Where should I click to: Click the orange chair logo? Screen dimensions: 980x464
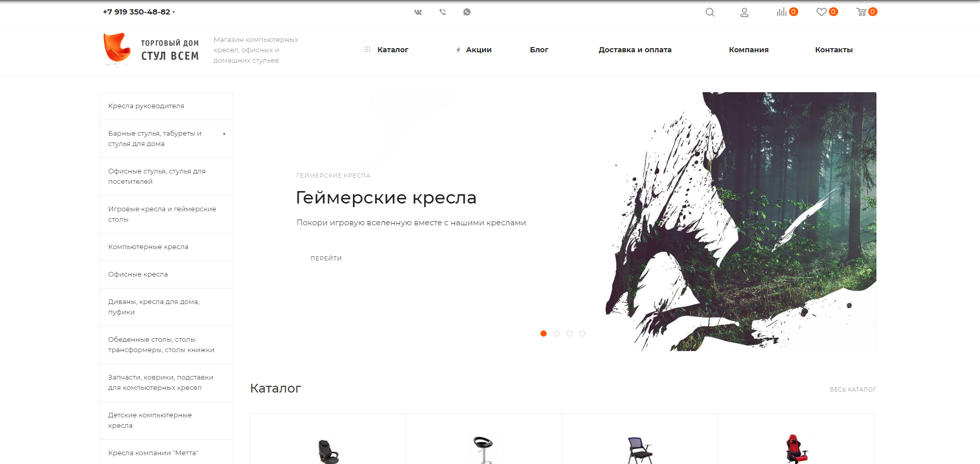(x=116, y=50)
